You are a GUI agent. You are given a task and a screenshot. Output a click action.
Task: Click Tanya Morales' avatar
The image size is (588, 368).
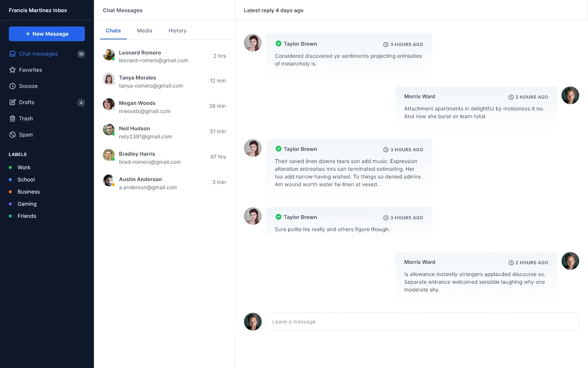point(109,79)
